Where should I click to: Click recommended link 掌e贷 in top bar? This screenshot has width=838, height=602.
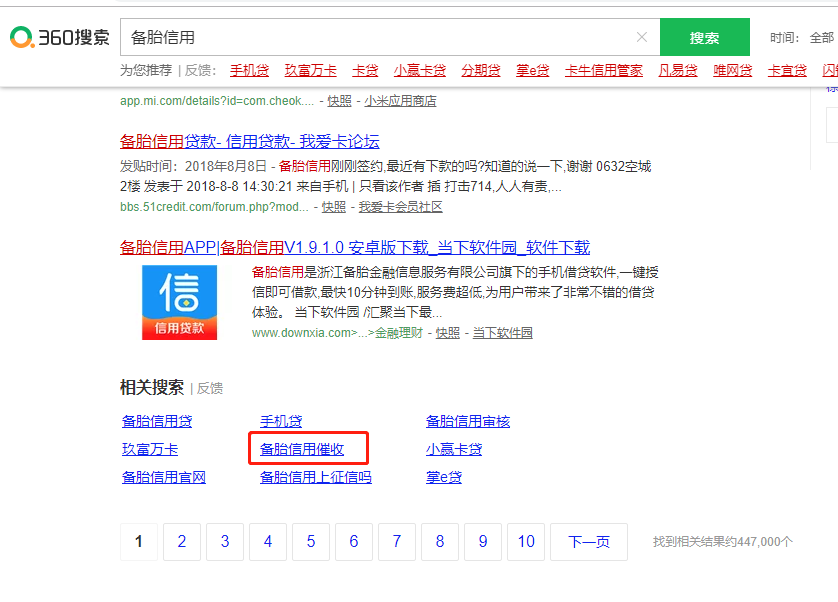pyautogui.click(x=532, y=70)
